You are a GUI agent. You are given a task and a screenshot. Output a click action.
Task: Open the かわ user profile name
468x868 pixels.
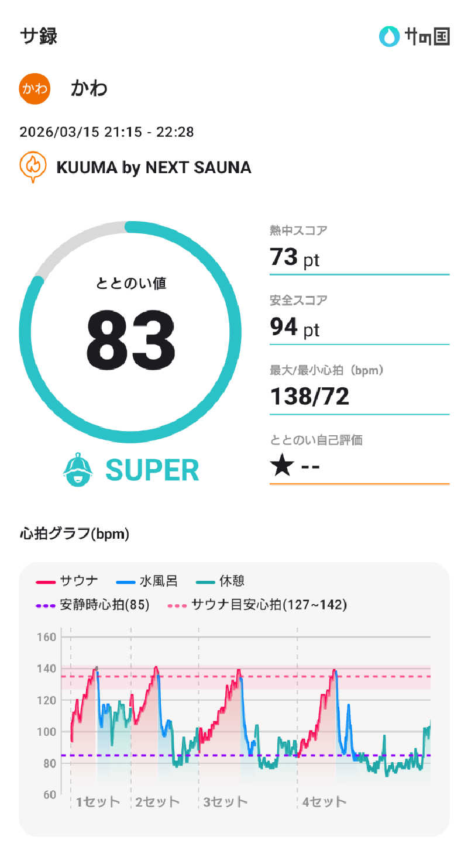[x=89, y=89]
